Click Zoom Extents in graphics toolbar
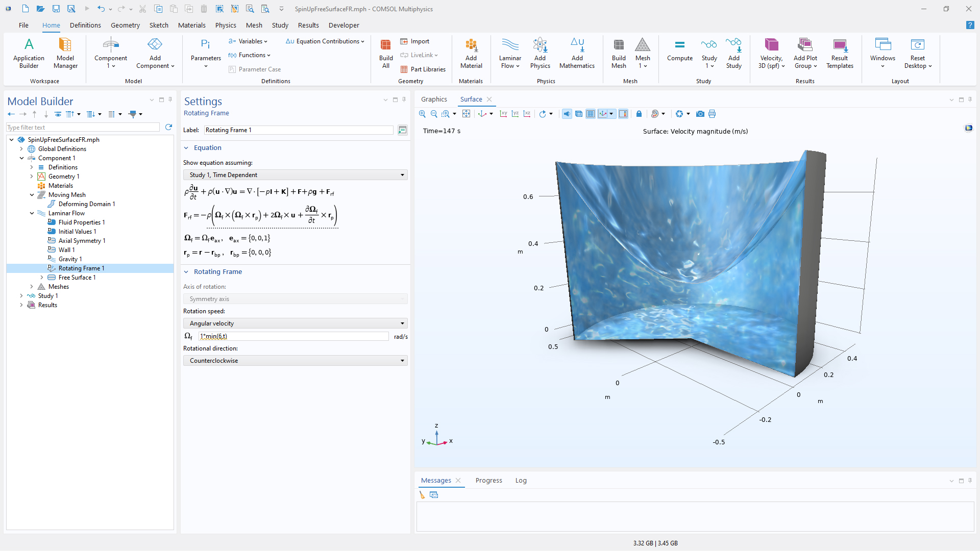This screenshot has height=551, width=980. (466, 114)
